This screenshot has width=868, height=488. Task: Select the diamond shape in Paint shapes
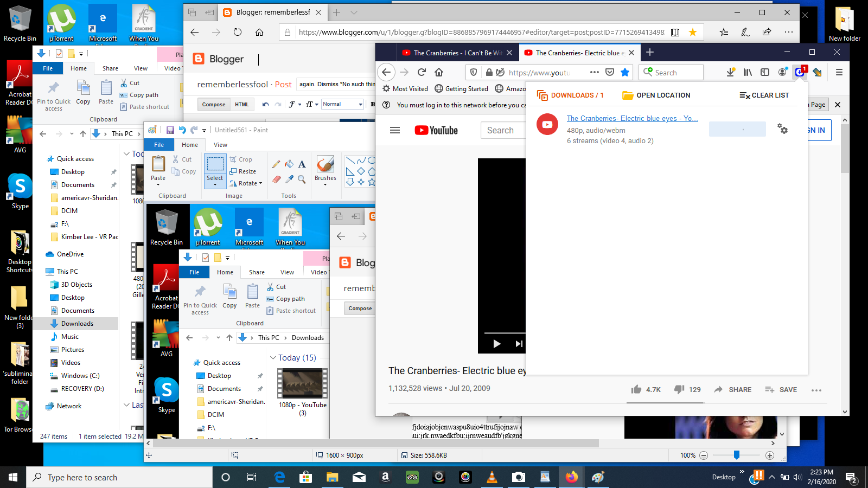361,171
